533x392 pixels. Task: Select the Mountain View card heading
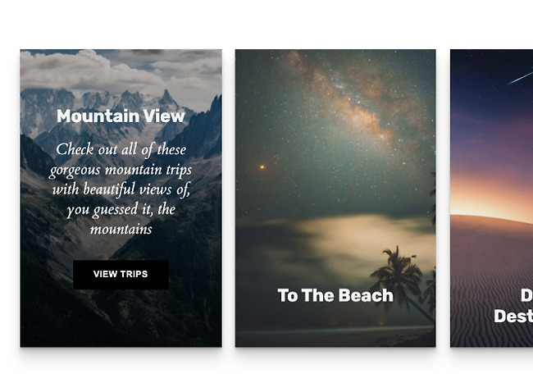coord(121,116)
